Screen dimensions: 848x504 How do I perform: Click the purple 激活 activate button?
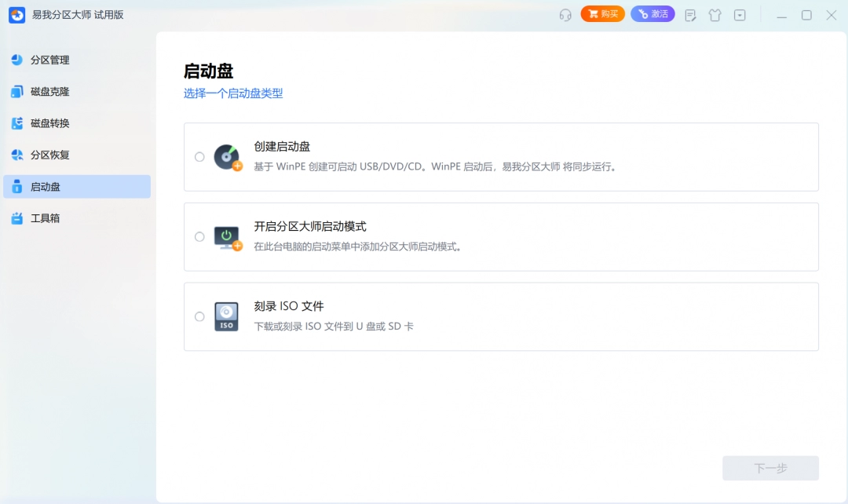[x=652, y=14]
